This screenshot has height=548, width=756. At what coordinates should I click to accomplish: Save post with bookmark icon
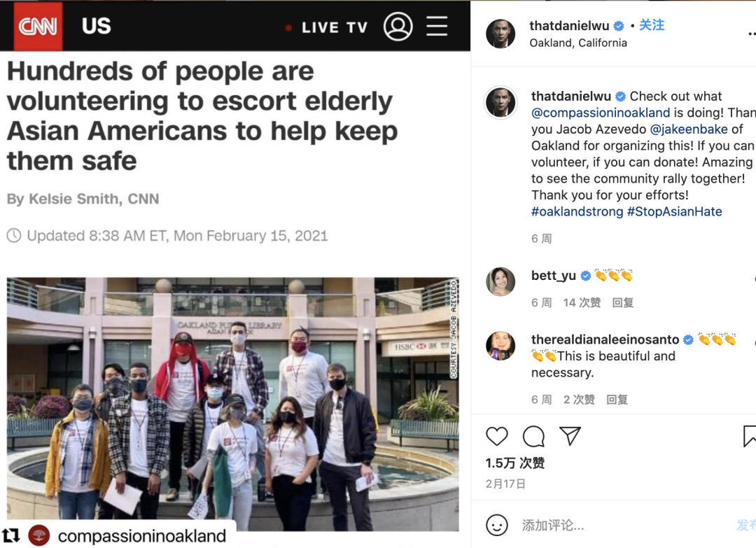click(x=750, y=436)
